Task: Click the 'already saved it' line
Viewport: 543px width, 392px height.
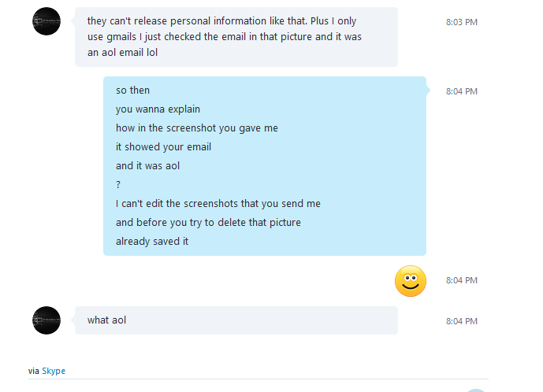Action: tap(152, 241)
